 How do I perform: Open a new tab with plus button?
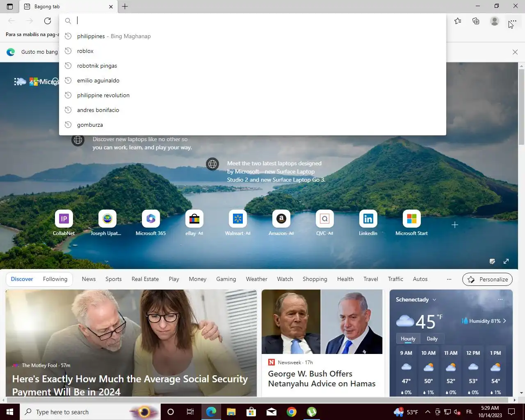click(x=125, y=7)
